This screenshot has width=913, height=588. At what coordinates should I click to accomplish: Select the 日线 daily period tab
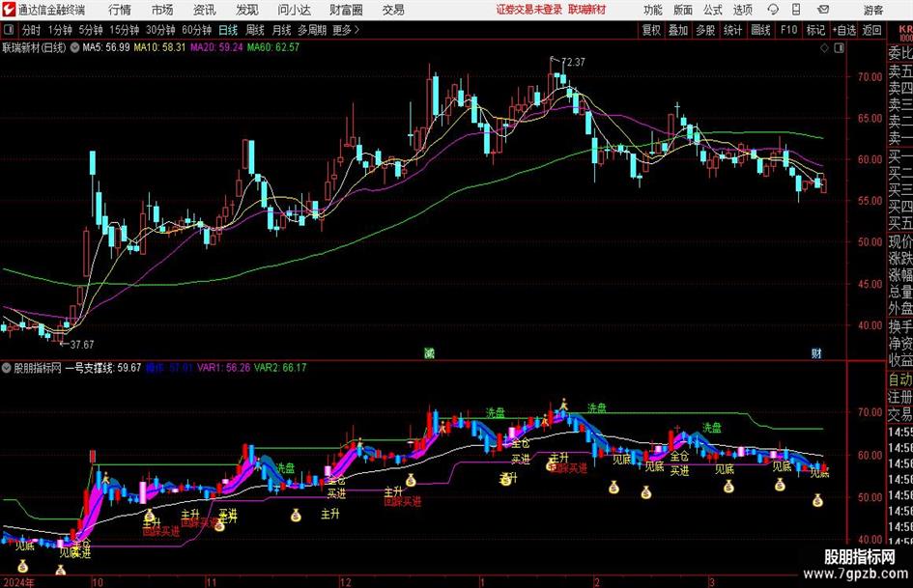(x=228, y=30)
